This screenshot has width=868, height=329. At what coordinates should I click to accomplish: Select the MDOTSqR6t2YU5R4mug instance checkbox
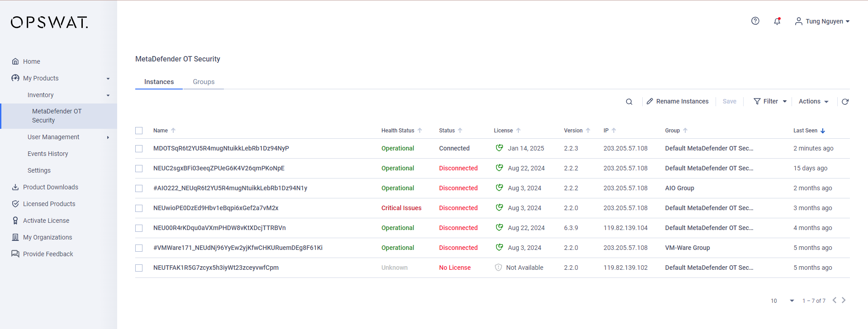[139, 149]
